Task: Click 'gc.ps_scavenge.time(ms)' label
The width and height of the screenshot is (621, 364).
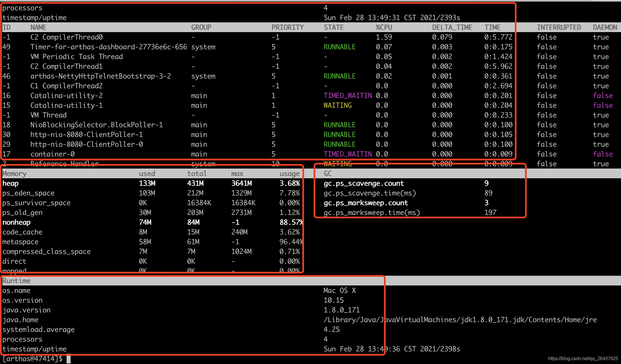Action: (370, 193)
